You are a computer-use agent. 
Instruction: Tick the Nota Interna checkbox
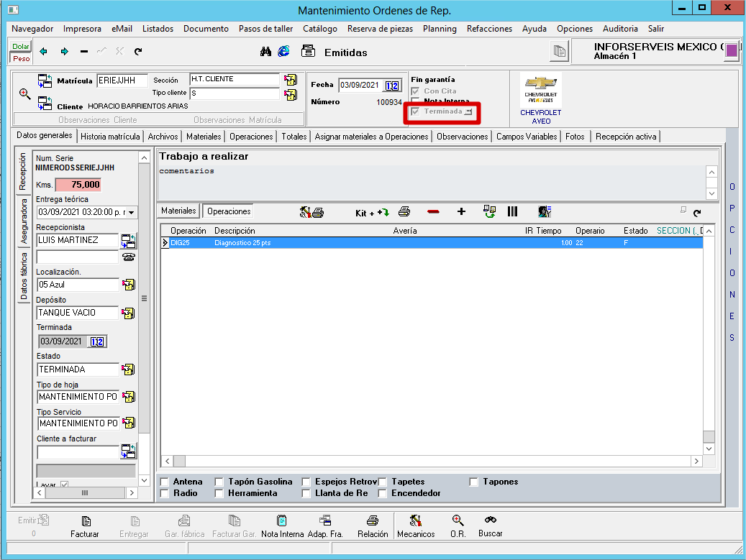[x=415, y=101]
